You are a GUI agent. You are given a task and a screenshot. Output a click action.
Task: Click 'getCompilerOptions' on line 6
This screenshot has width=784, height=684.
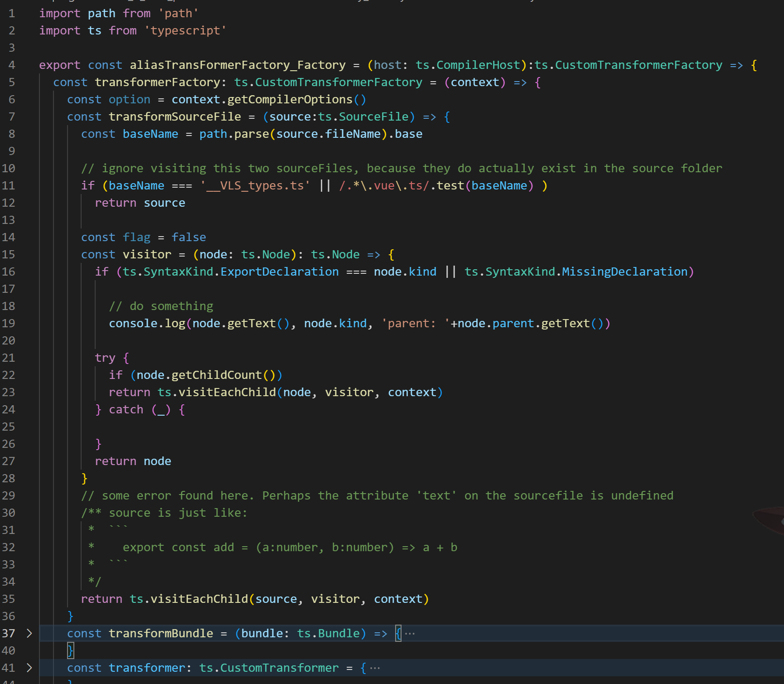point(290,99)
